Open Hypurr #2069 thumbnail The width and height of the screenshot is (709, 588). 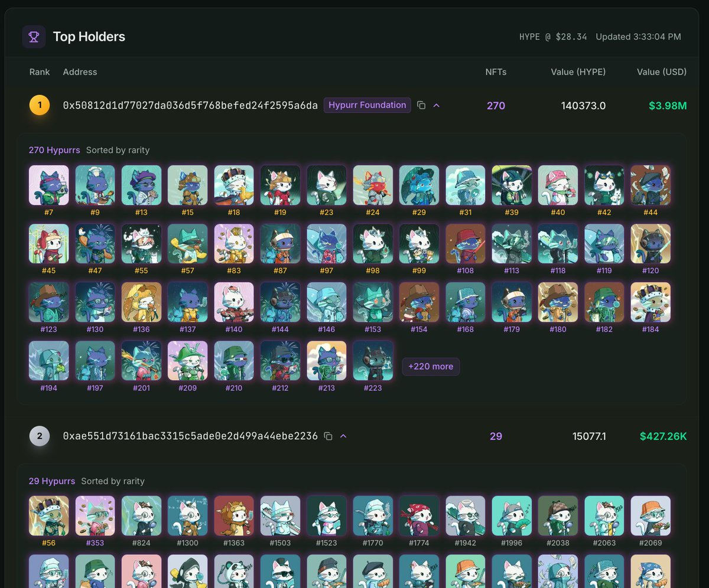pos(651,515)
